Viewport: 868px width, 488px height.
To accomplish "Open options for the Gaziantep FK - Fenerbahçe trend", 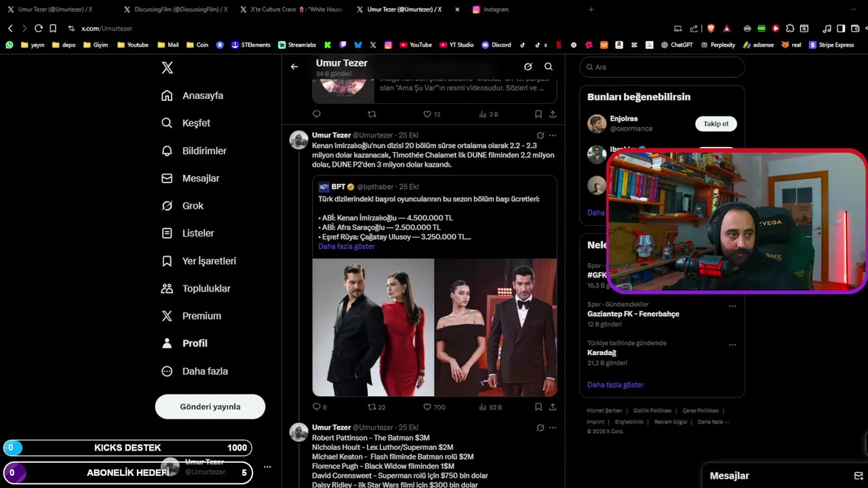I will 732,306.
